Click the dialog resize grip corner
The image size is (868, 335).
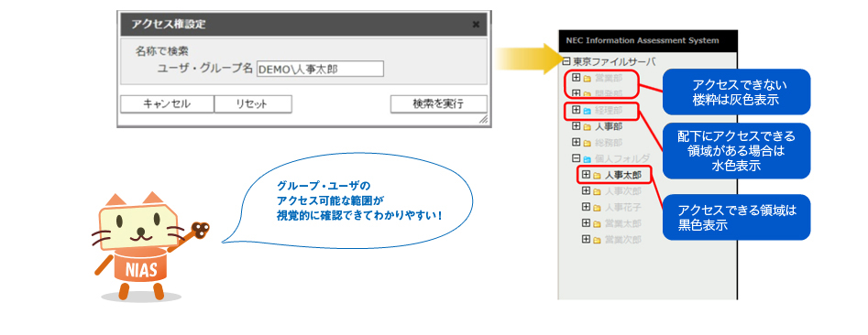[x=483, y=119]
